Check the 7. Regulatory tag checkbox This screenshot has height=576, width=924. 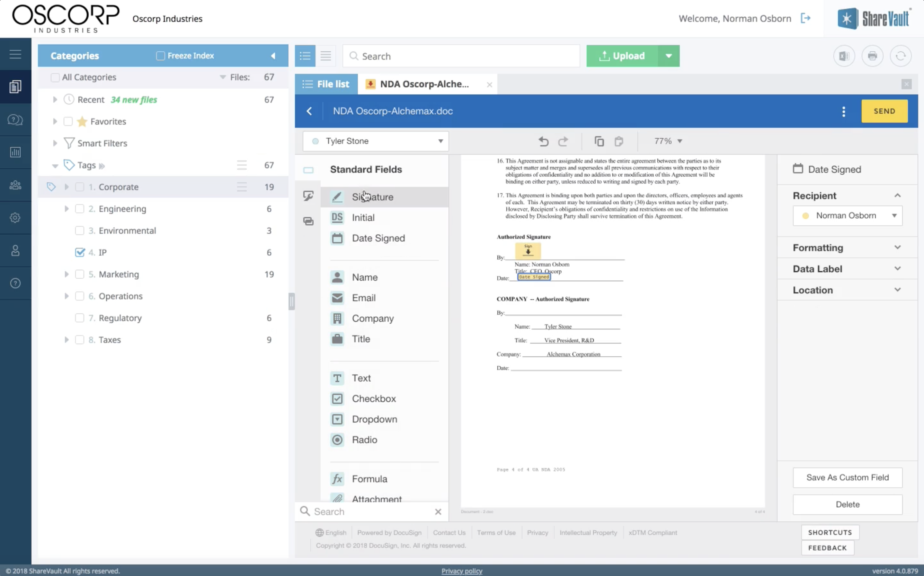80,318
